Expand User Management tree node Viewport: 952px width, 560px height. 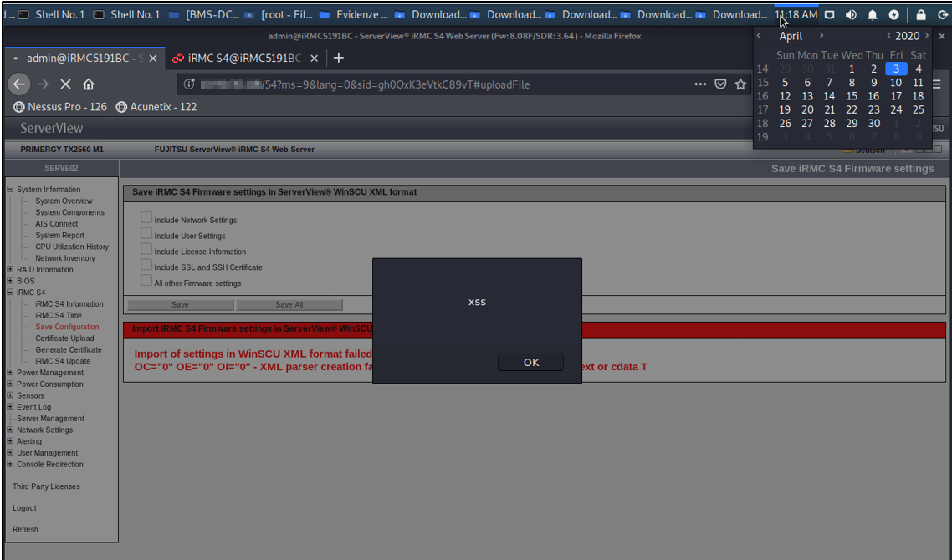tap(10, 453)
